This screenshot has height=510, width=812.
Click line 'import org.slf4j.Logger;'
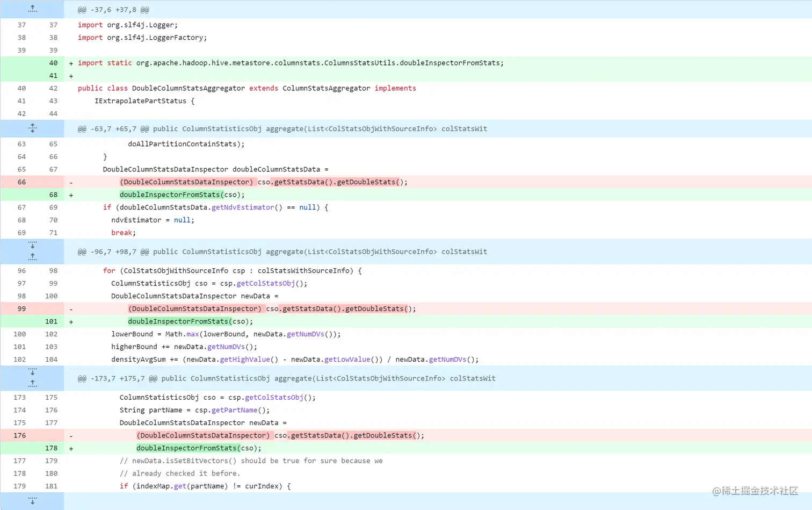128,25
